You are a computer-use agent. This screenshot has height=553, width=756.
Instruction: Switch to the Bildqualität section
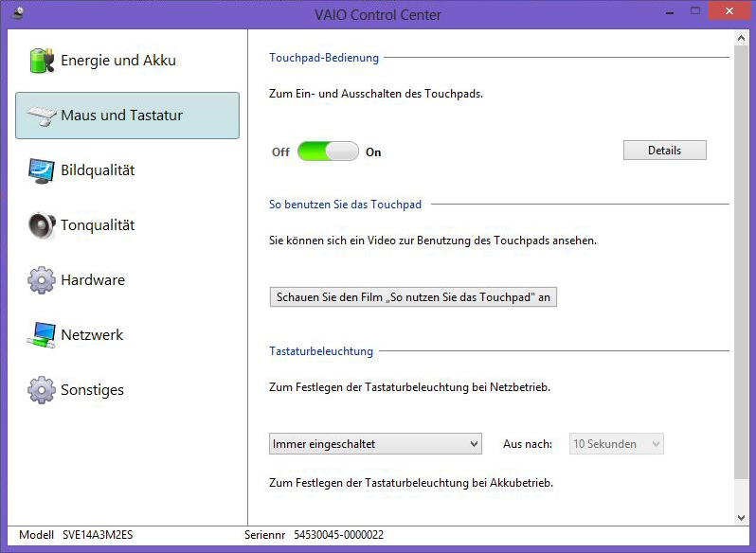point(127,170)
